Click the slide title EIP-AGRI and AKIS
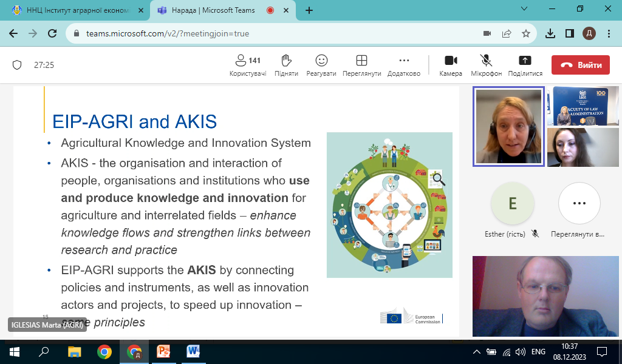The height and width of the screenshot is (364, 622). coord(134,121)
